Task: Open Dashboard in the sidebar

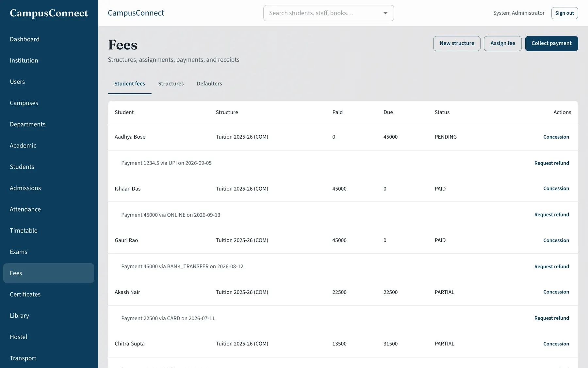Action: (49, 39)
